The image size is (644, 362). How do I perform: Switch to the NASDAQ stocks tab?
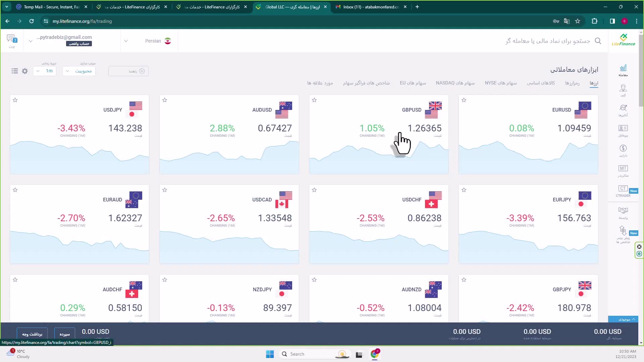point(455,83)
